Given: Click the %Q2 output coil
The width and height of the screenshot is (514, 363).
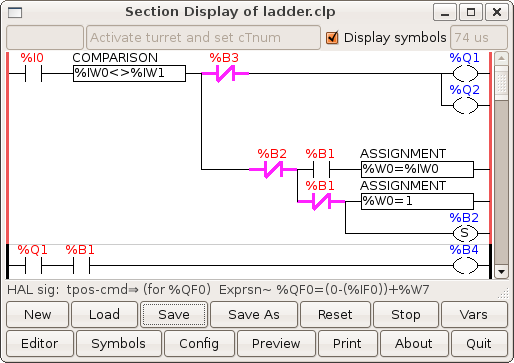Looking at the screenshot, I should [x=465, y=106].
